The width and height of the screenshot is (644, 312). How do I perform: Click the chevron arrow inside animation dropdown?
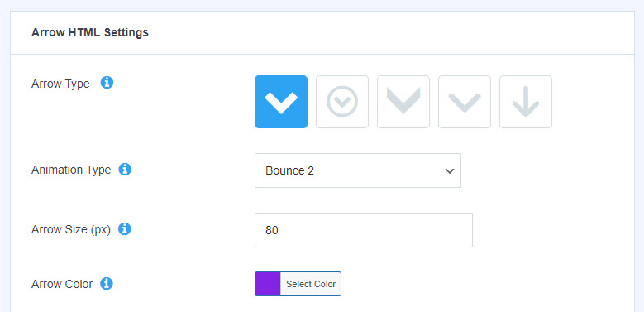(x=450, y=171)
